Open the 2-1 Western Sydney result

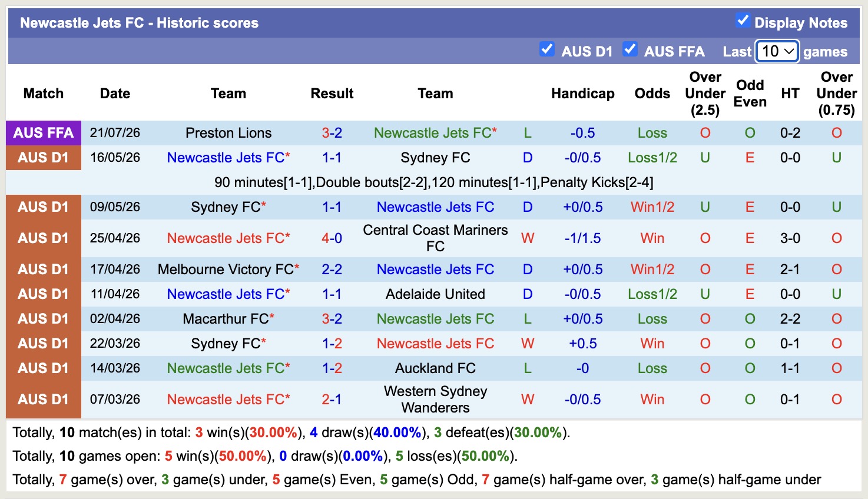(332, 400)
